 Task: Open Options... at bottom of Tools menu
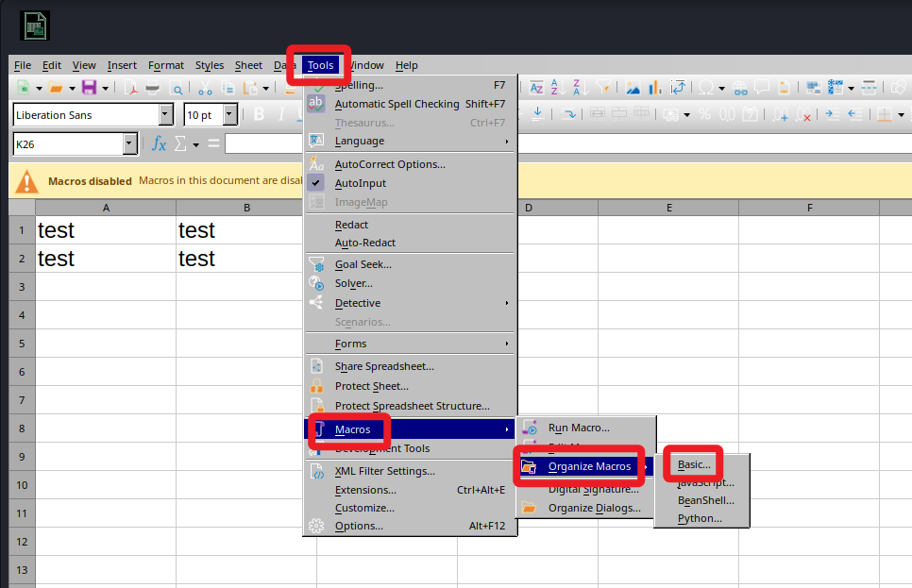pos(359,526)
